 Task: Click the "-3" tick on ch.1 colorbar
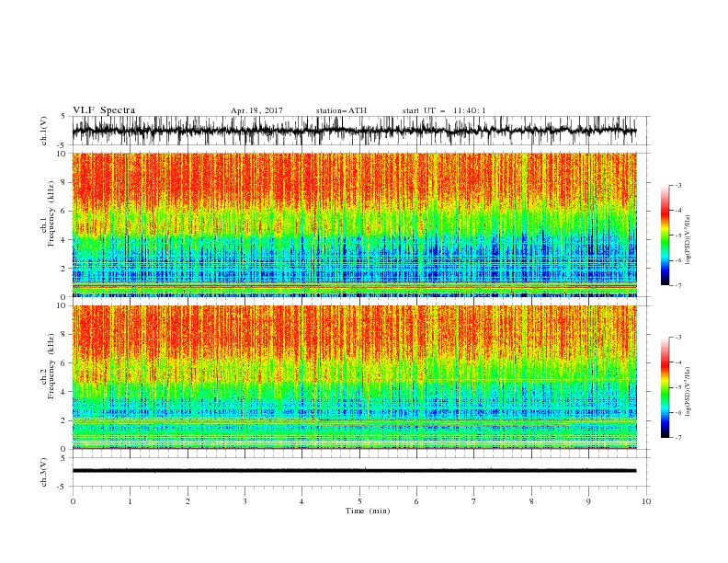click(677, 185)
